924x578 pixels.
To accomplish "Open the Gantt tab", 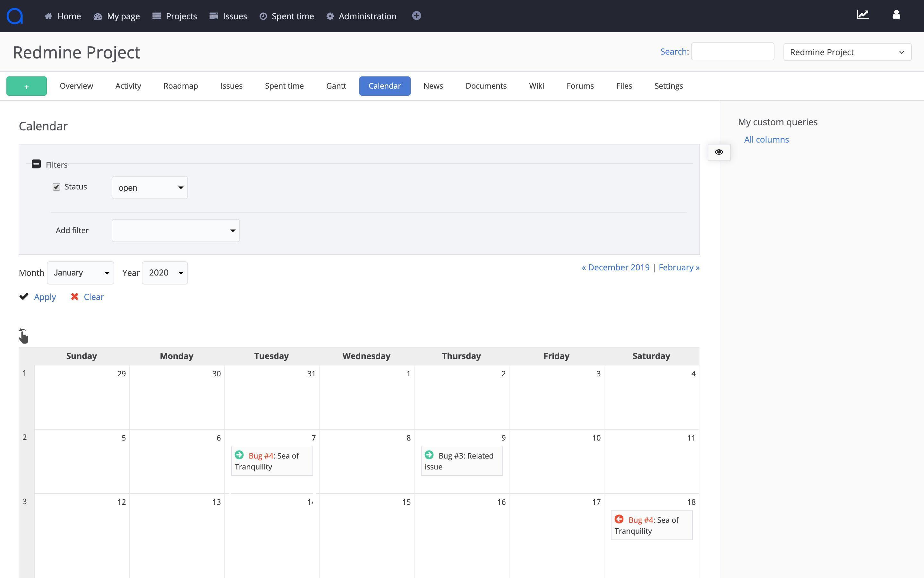I will [x=336, y=86].
